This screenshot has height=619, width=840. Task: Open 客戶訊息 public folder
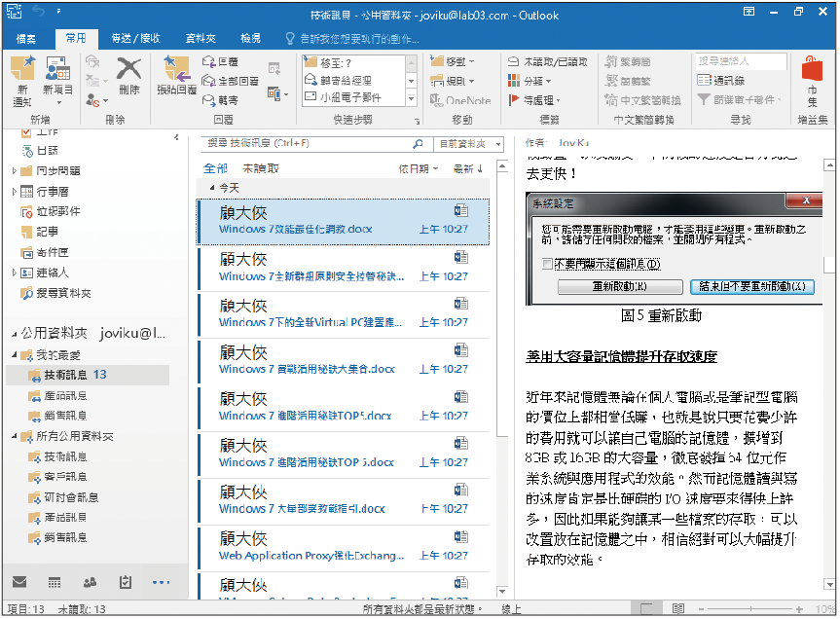[x=65, y=477]
